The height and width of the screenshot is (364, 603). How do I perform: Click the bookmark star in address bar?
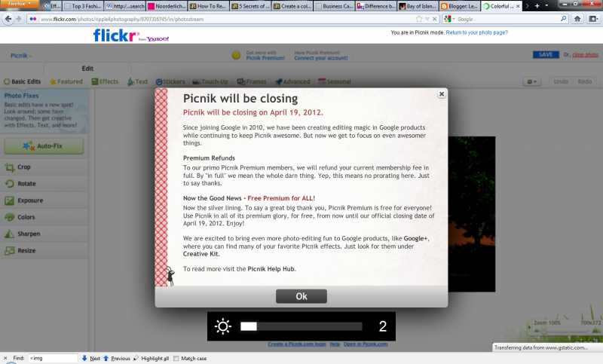419,19
